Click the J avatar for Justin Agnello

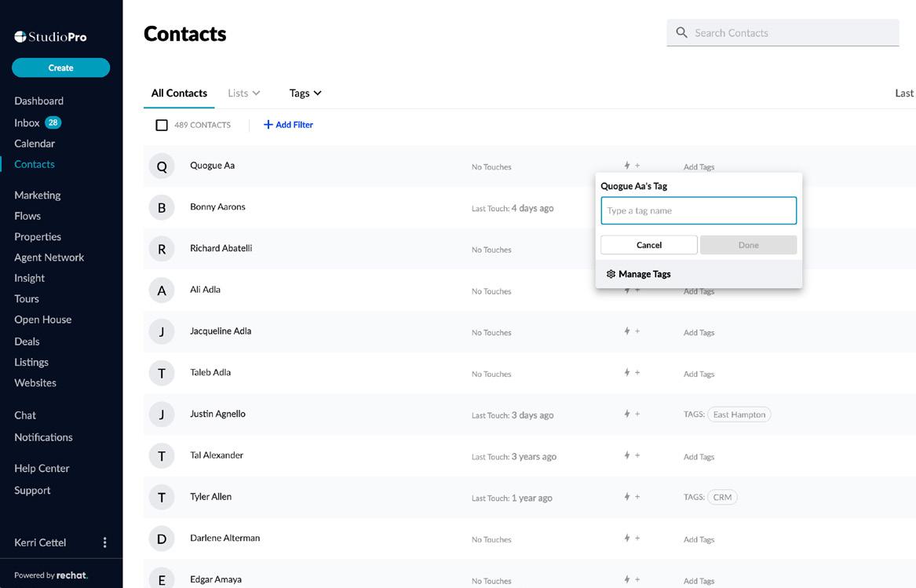click(x=162, y=415)
